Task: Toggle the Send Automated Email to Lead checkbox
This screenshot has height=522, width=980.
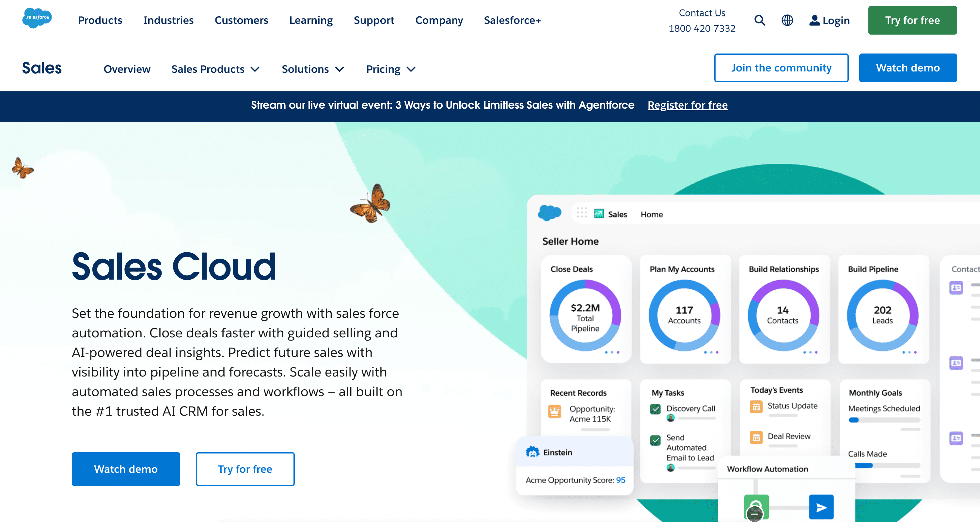Action: [x=655, y=440]
